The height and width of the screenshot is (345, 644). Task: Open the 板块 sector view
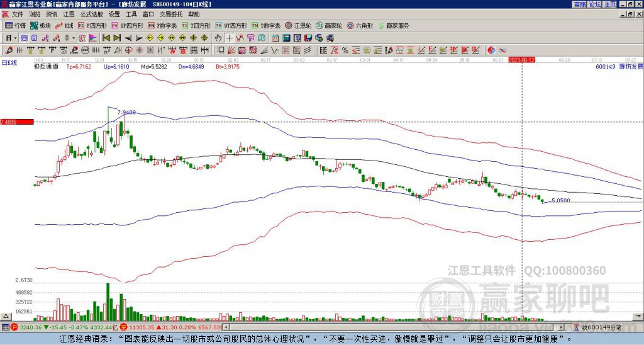pos(40,25)
